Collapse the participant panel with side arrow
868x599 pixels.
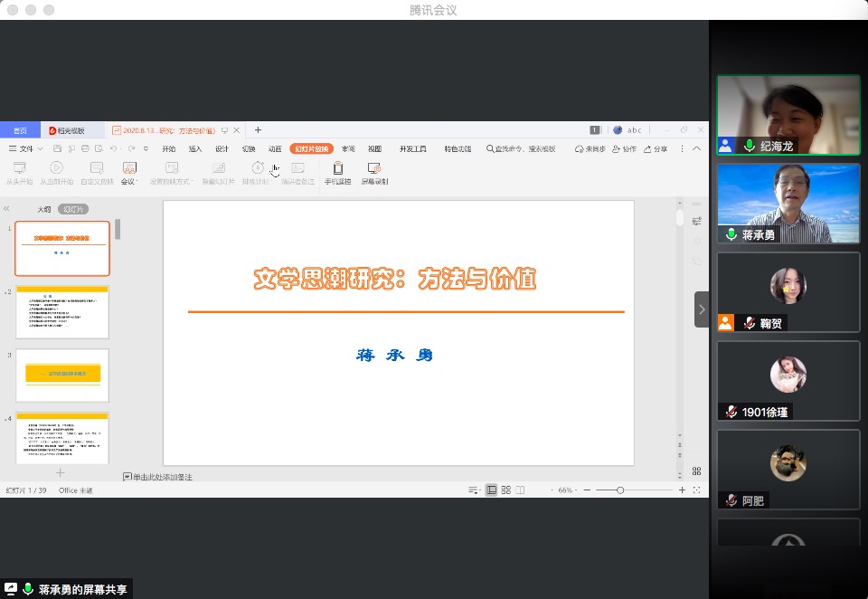click(x=702, y=309)
